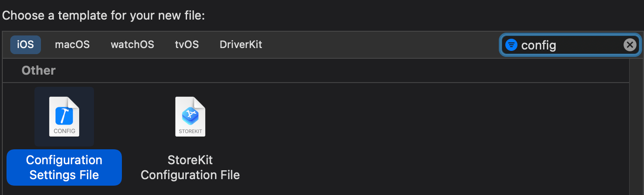The width and height of the screenshot is (644, 195).
Task: Select the DriverKit tab
Action: pyautogui.click(x=241, y=45)
